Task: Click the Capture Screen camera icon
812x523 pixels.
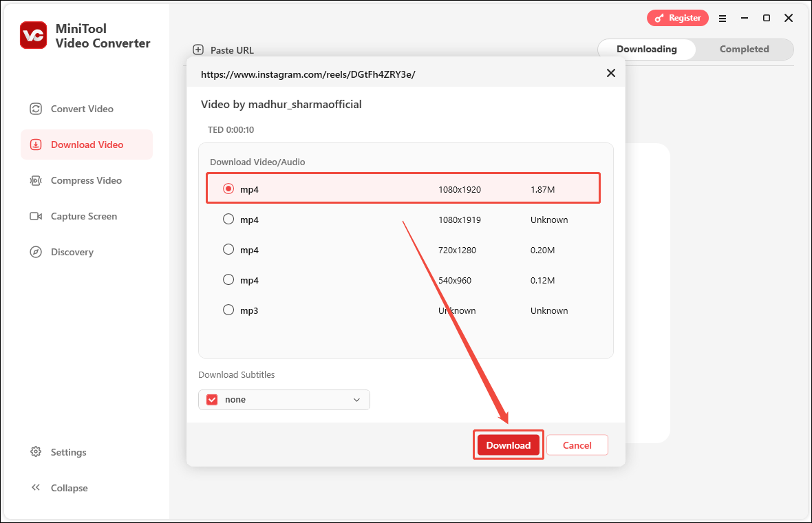Action: click(x=36, y=216)
